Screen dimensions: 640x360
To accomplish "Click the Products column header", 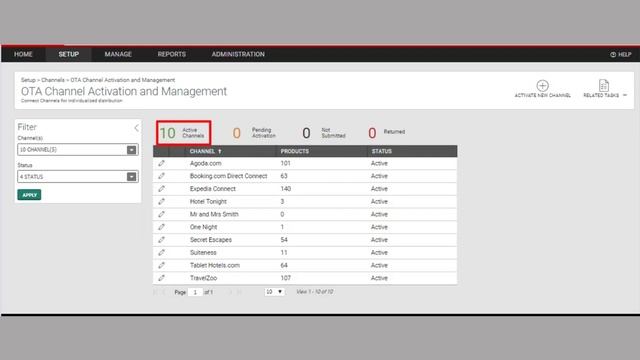I will point(295,151).
